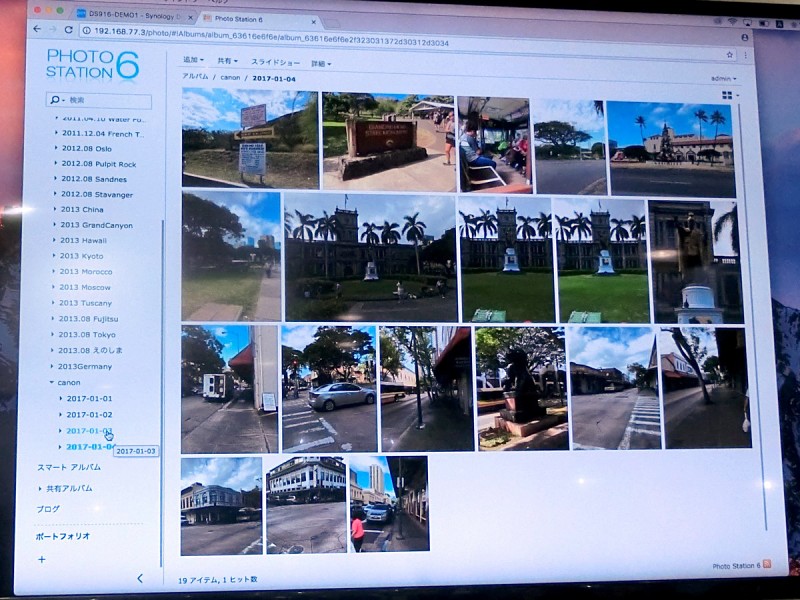800x600 pixels.
Task: Expand the 共有アルバム node
Action: tap(40, 488)
